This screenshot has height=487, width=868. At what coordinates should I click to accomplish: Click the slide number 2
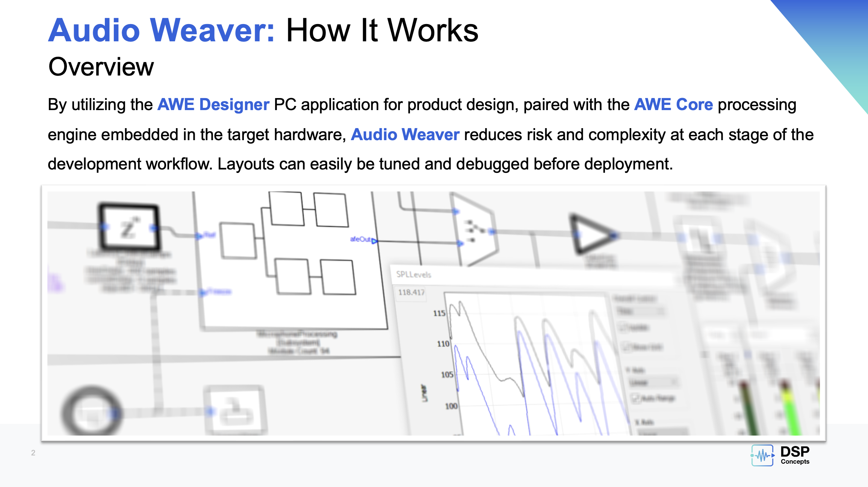click(x=33, y=453)
